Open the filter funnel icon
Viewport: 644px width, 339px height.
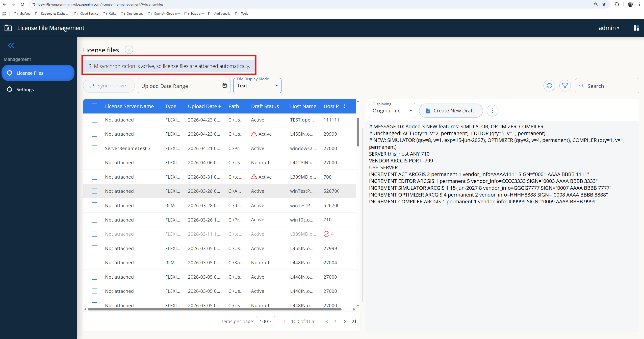click(565, 86)
